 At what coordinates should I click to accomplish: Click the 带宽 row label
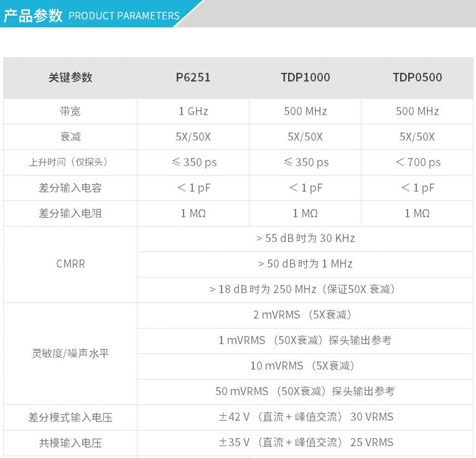coord(70,111)
